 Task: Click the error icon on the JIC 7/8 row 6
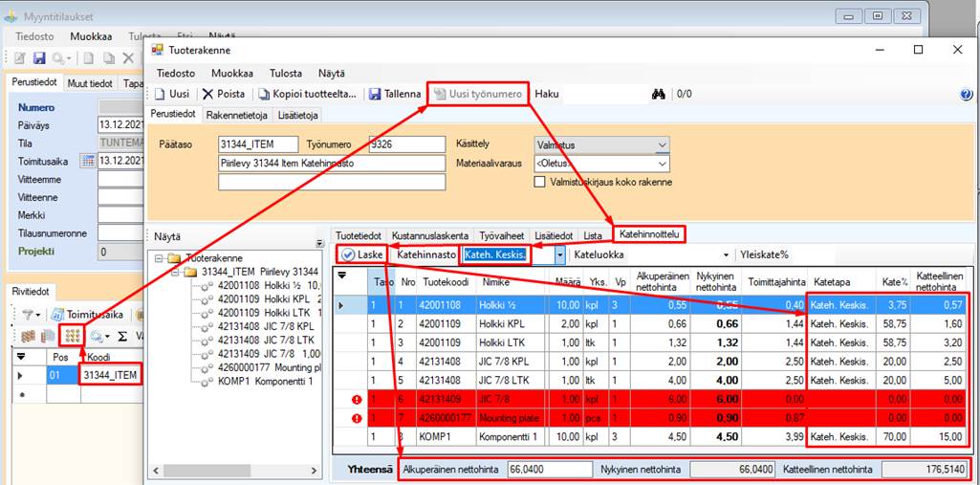pos(357,400)
